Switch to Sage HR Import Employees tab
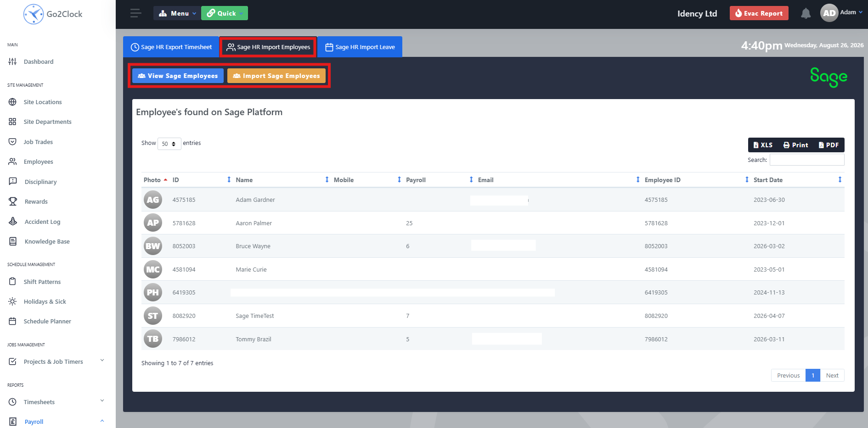Screen dimensions: 868x428 [x=268, y=47]
